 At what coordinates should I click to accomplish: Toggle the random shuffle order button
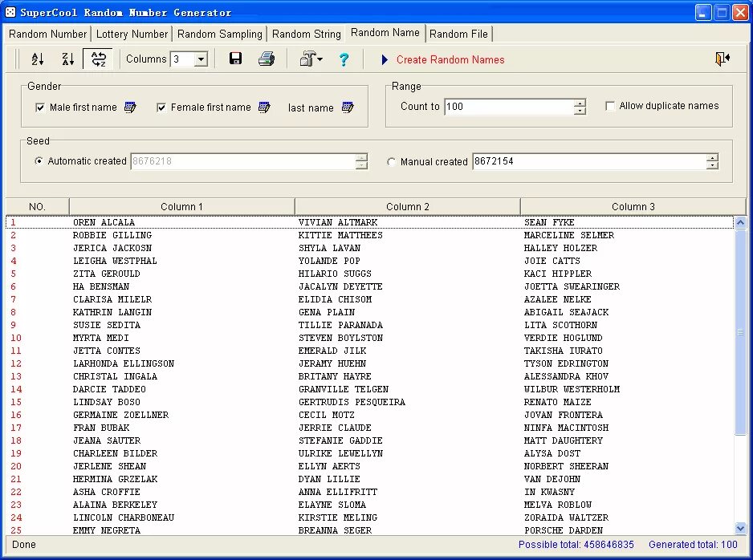99,59
